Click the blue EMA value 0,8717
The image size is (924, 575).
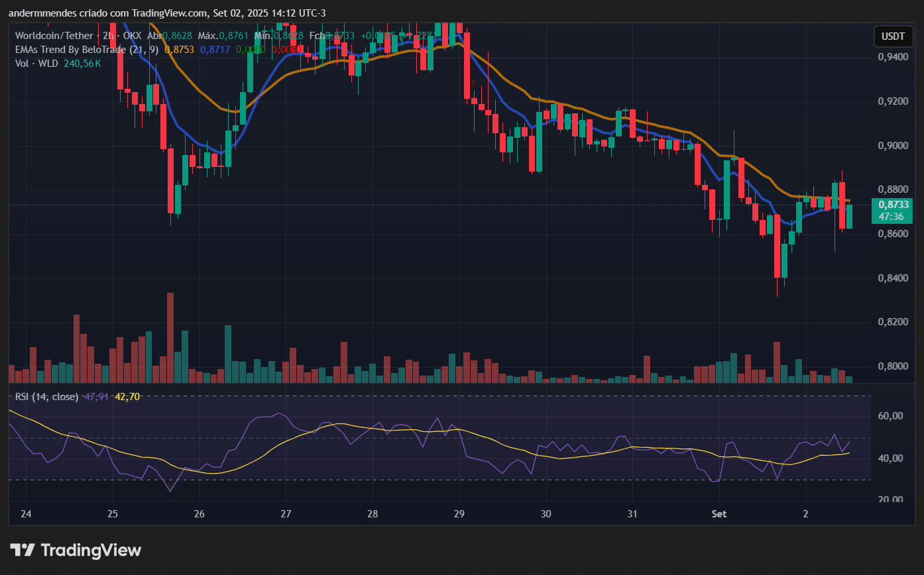(215, 49)
